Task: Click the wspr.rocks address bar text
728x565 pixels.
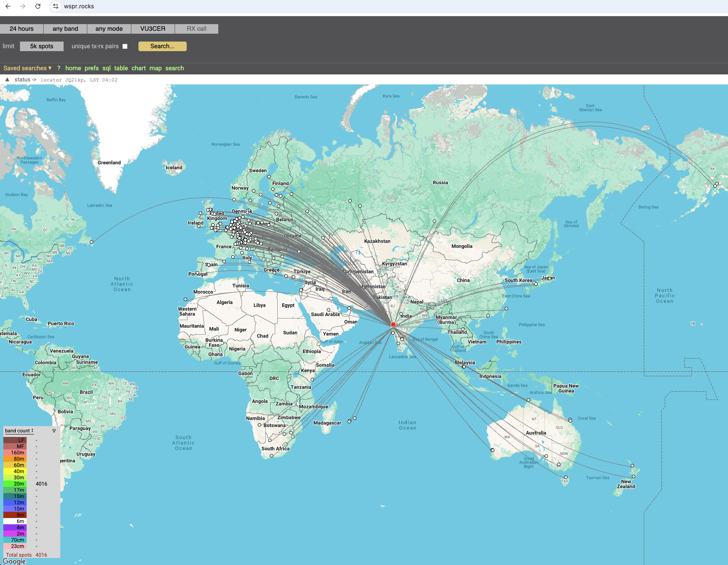Action: pyautogui.click(x=79, y=6)
